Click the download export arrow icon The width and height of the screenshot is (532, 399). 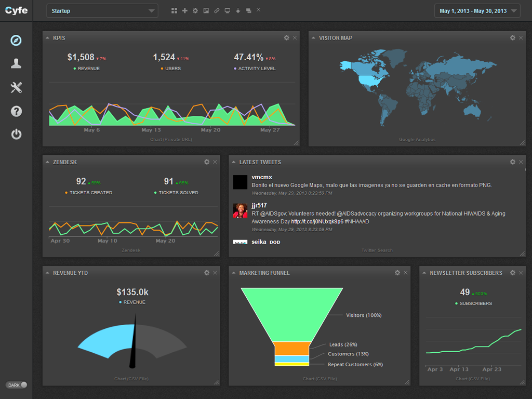[x=238, y=10]
